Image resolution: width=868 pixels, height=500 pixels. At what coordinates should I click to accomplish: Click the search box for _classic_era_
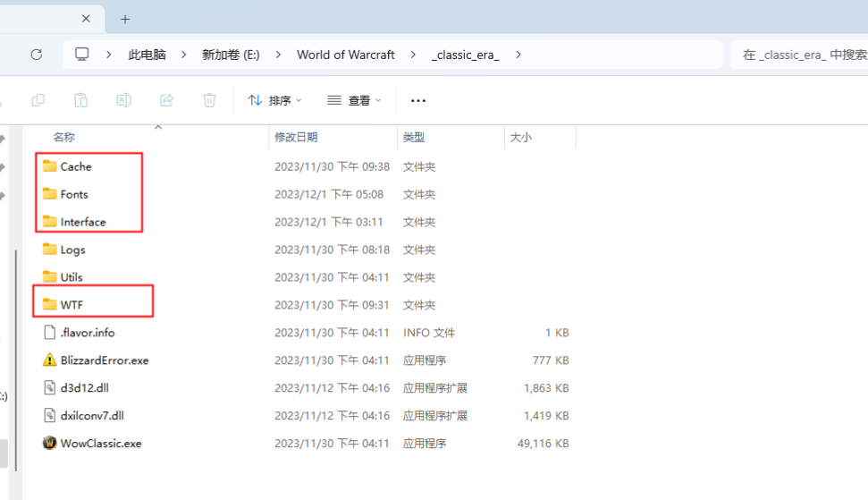point(799,55)
